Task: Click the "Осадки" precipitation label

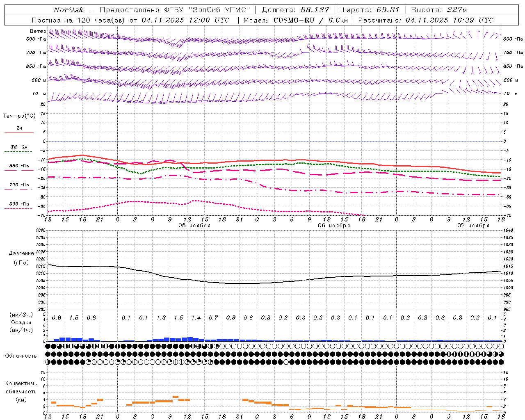Action: point(21,322)
